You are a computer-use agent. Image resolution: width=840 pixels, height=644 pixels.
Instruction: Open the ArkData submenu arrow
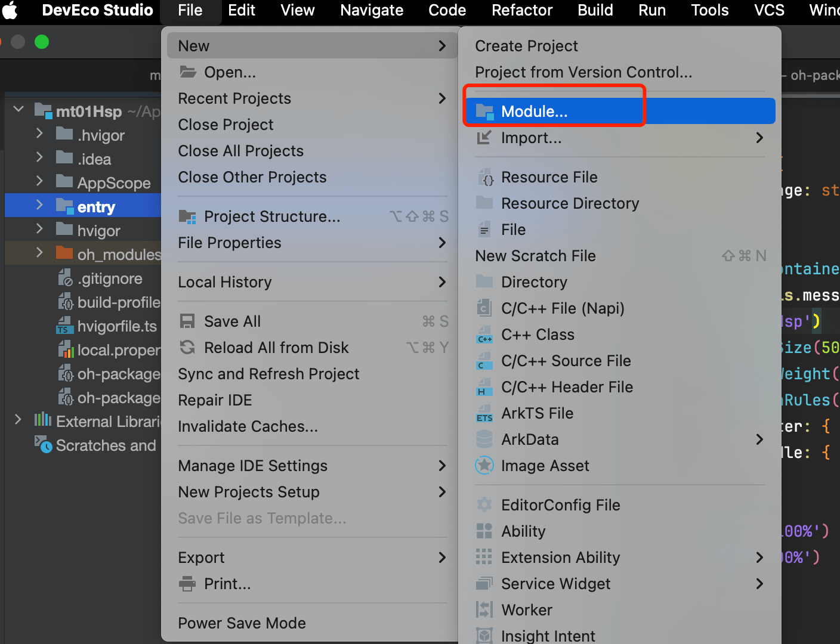coord(759,439)
